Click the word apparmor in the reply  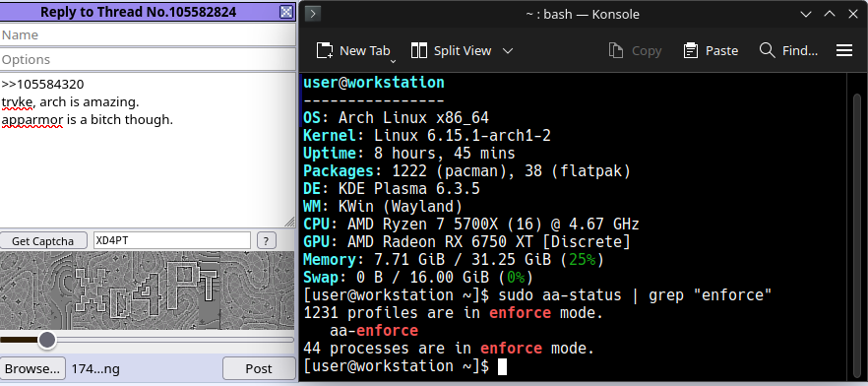click(x=31, y=119)
